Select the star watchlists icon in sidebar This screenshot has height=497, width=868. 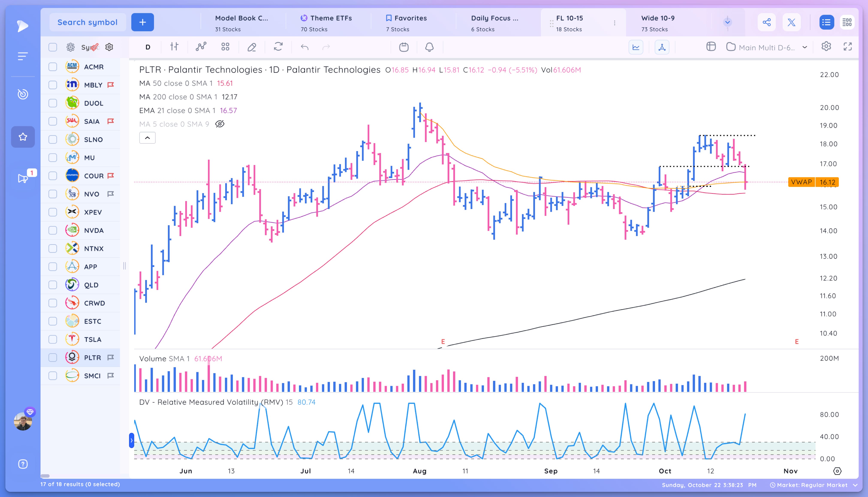tap(23, 137)
